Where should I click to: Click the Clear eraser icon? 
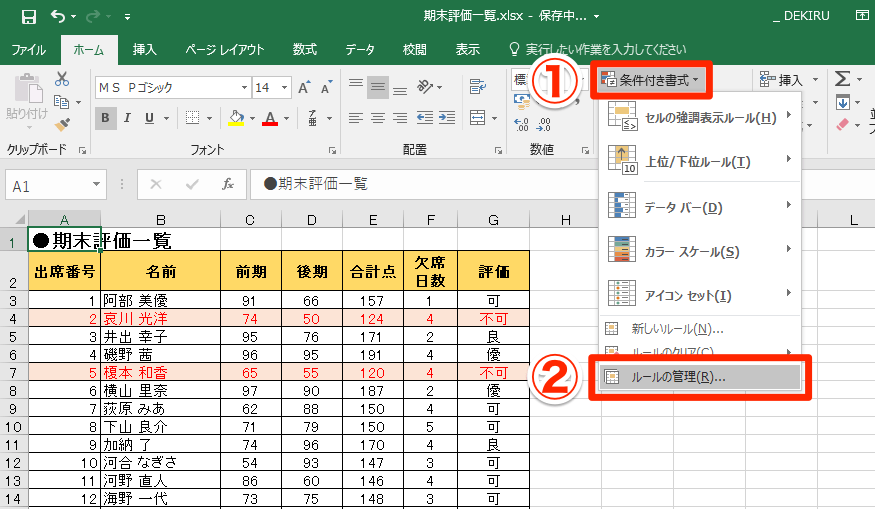(x=843, y=124)
